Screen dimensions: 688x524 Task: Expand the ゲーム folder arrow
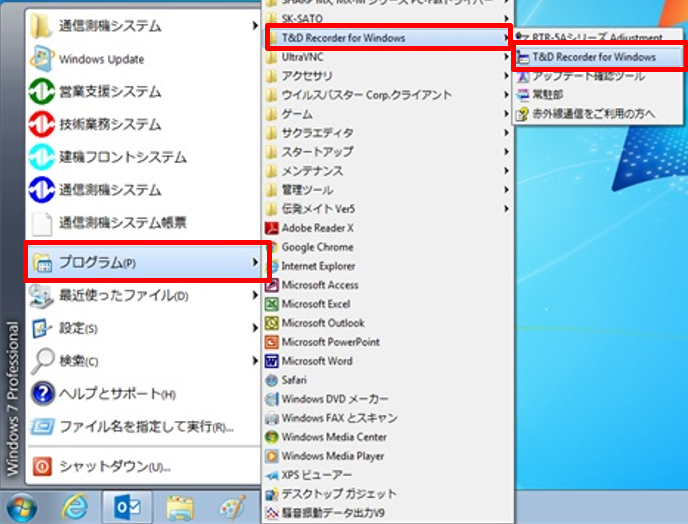pos(506,114)
